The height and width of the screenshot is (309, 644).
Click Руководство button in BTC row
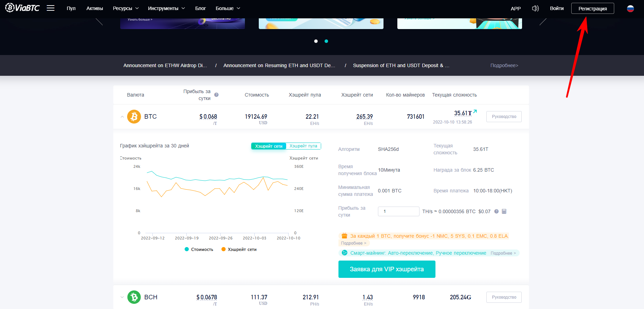pyautogui.click(x=504, y=117)
